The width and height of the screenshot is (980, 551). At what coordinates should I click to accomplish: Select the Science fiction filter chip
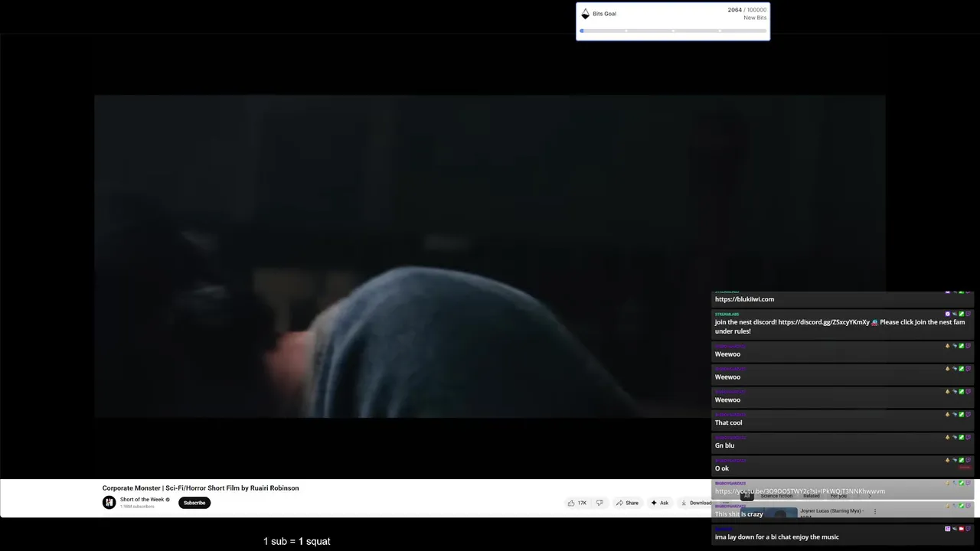tap(776, 496)
